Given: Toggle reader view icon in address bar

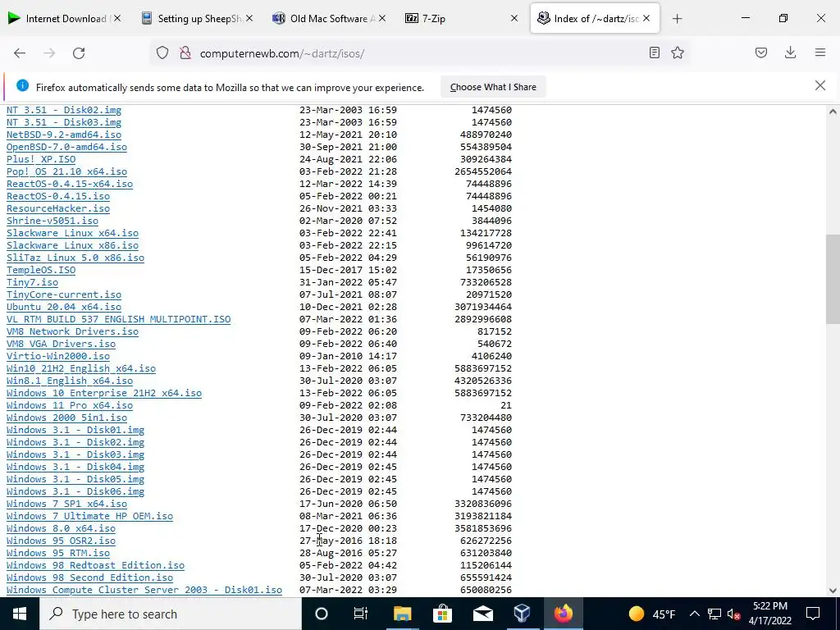Looking at the screenshot, I should (x=654, y=52).
